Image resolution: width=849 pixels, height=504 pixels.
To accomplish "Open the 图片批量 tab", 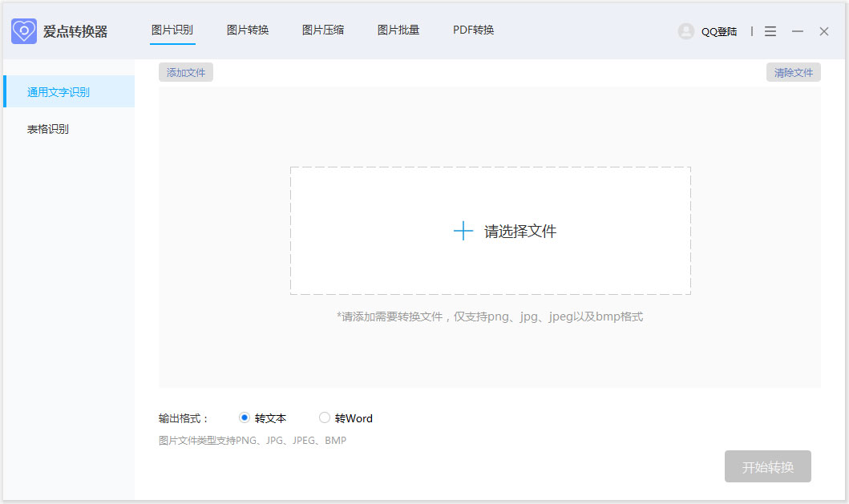I will tap(398, 30).
